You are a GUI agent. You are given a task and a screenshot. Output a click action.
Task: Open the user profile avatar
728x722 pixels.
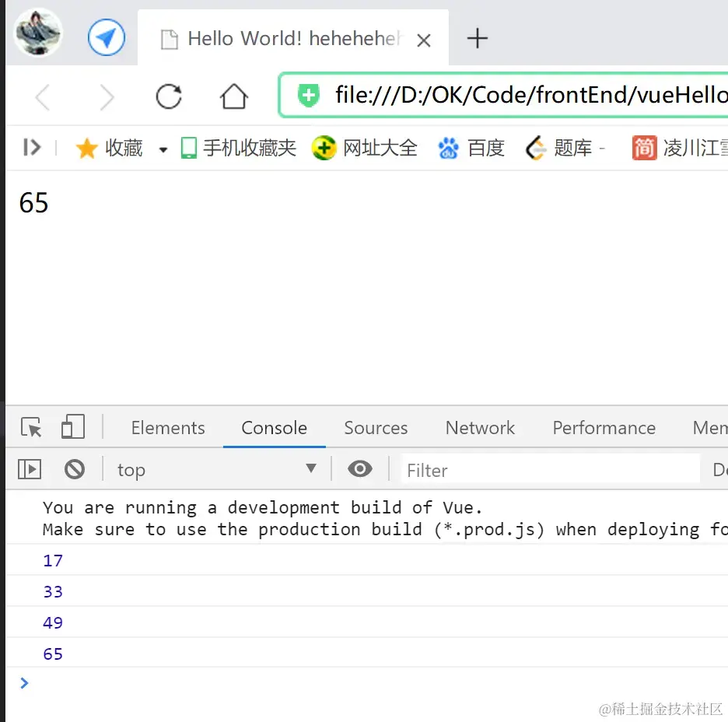[38, 33]
